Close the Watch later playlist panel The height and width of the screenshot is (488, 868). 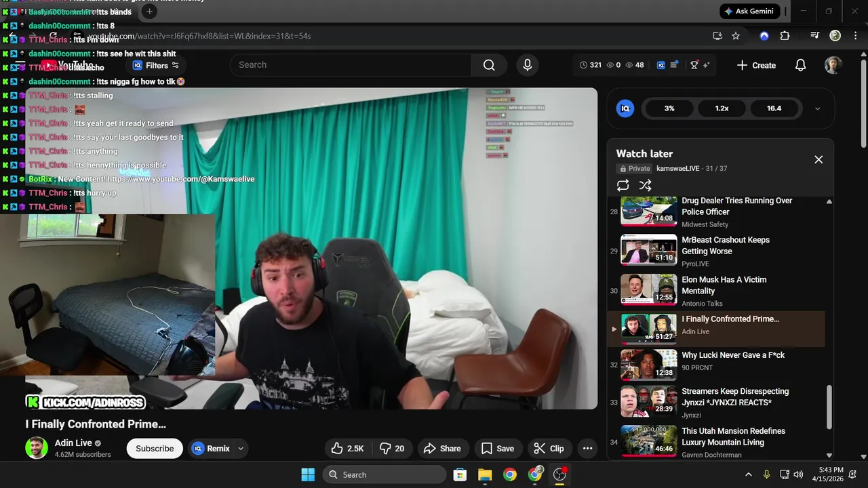pos(818,159)
